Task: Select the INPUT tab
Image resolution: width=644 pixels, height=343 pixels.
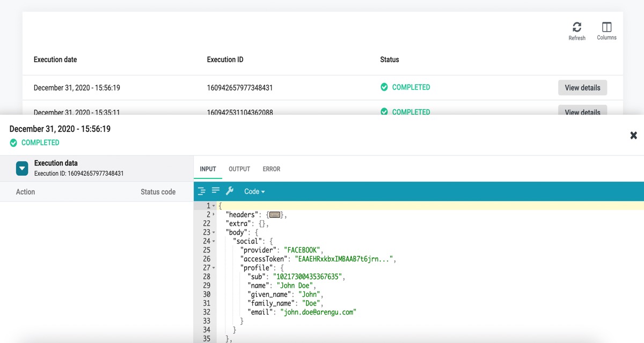Action: 208,169
